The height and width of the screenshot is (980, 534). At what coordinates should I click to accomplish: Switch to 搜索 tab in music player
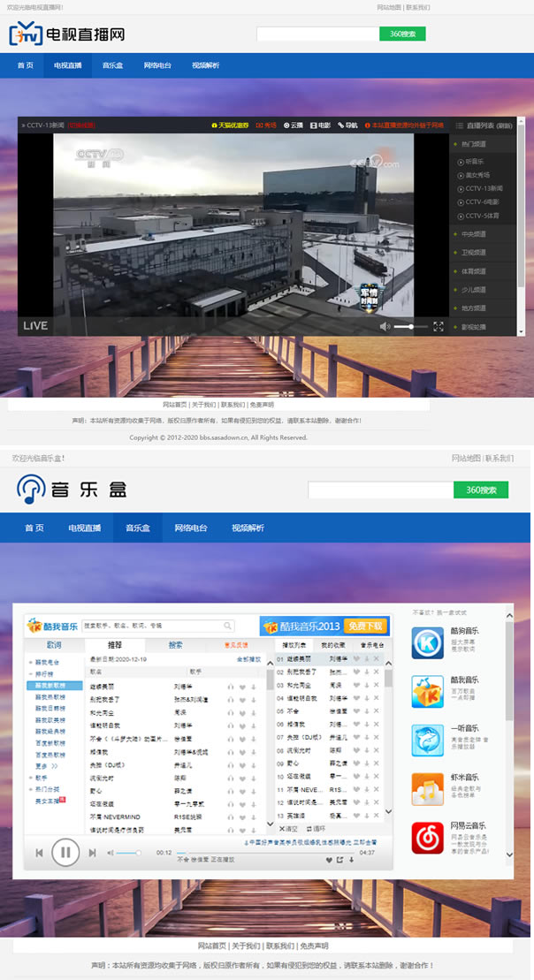(176, 645)
